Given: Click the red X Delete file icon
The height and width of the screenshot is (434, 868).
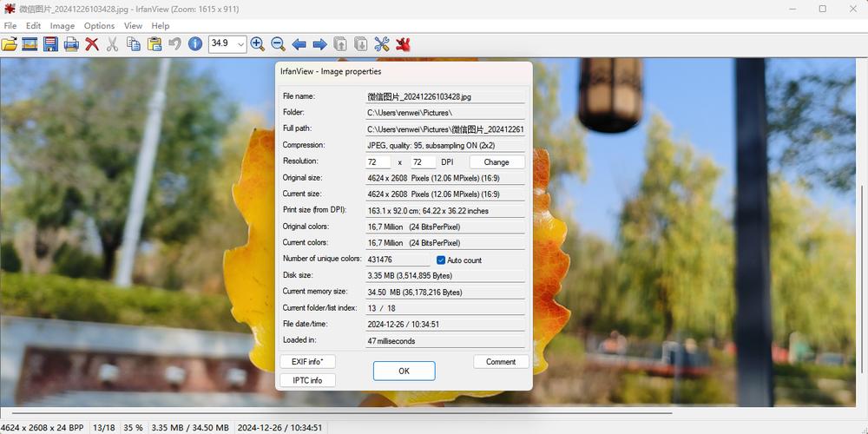Looking at the screenshot, I should pos(92,44).
